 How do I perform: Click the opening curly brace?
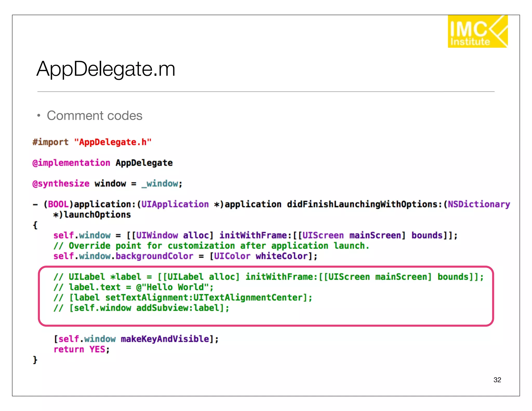coord(35,225)
